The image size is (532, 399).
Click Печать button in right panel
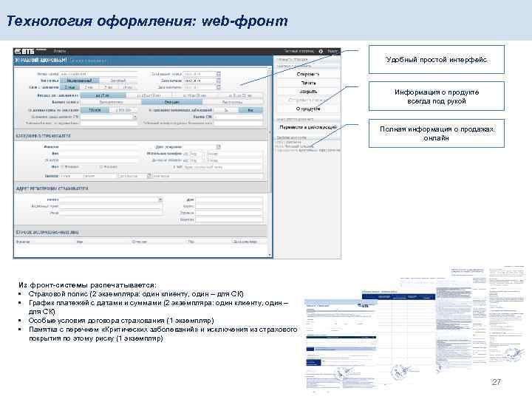coord(307,83)
